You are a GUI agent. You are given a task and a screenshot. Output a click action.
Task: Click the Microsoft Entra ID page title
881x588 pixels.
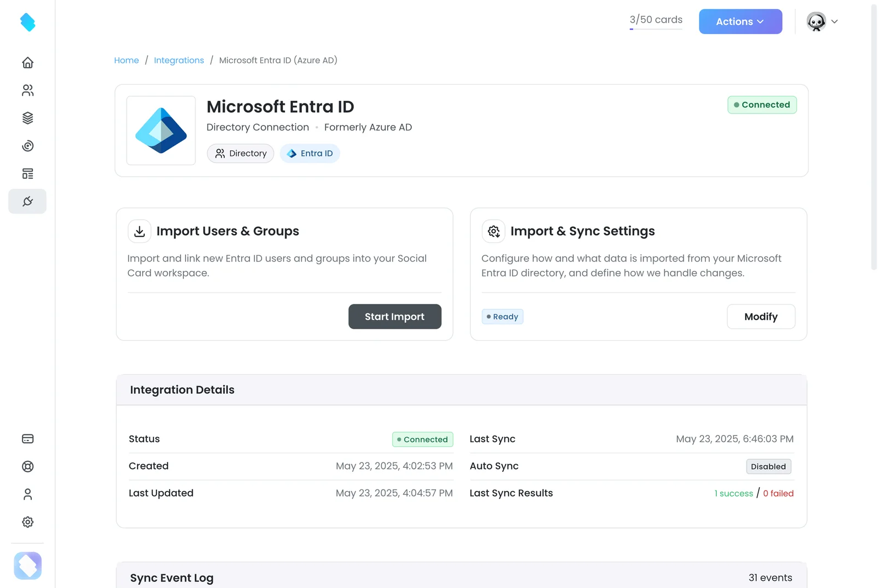pos(280,106)
